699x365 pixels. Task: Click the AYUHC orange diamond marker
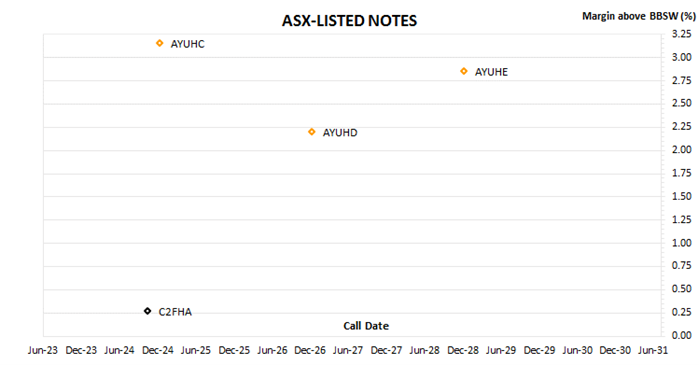point(160,43)
